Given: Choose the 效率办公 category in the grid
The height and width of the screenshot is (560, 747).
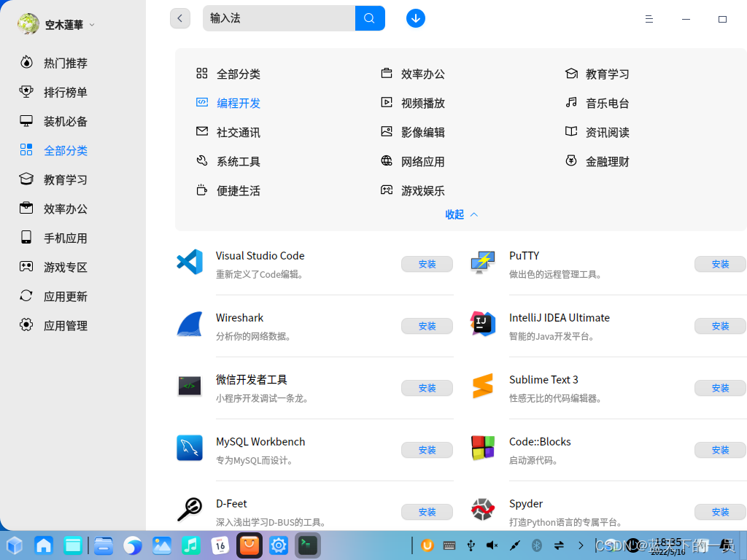Looking at the screenshot, I should pyautogui.click(x=413, y=74).
